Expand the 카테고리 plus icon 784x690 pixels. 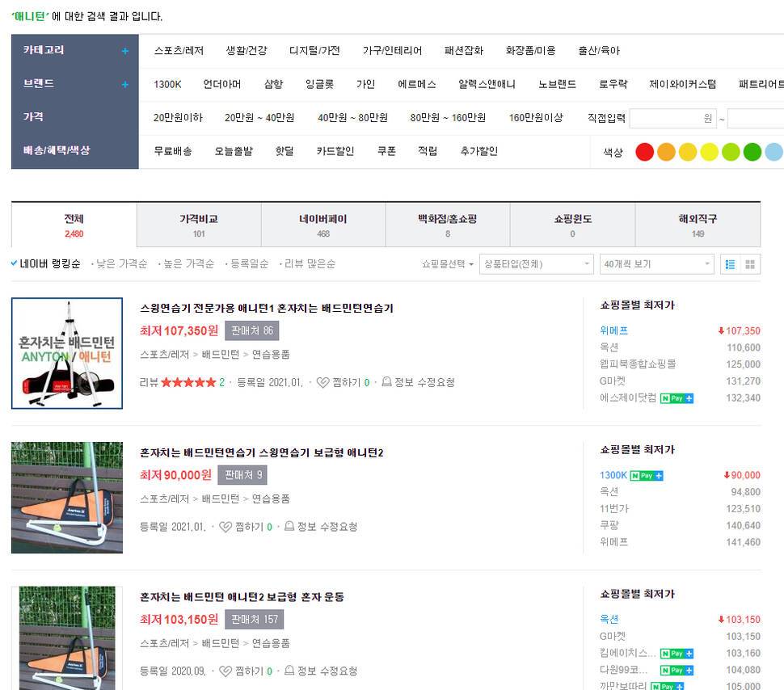click(125, 51)
